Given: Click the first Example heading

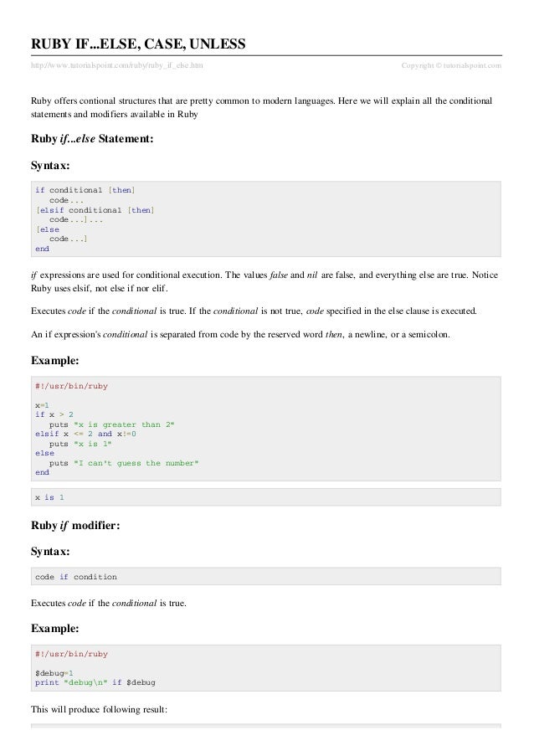Looking at the screenshot, I should (55, 361).
